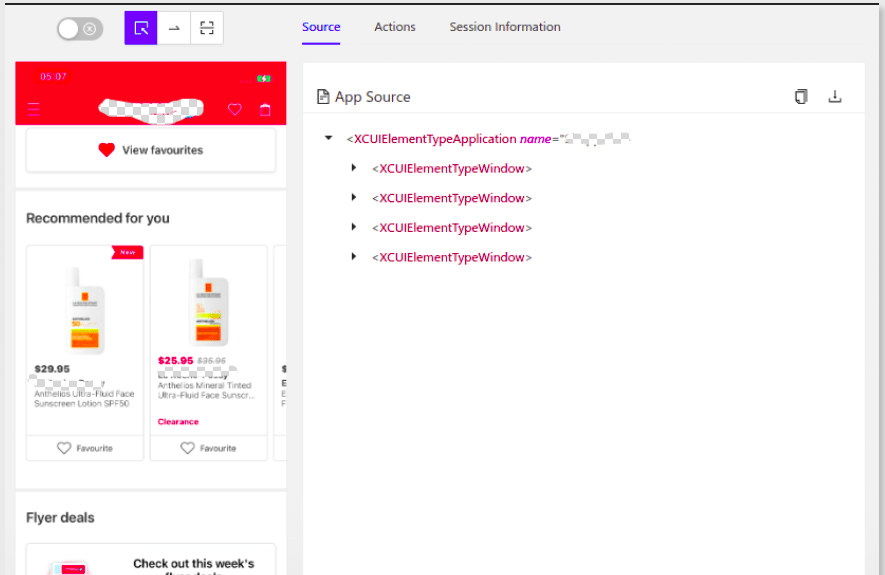
Task: Click the Recommended for you heading
Action: (98, 218)
